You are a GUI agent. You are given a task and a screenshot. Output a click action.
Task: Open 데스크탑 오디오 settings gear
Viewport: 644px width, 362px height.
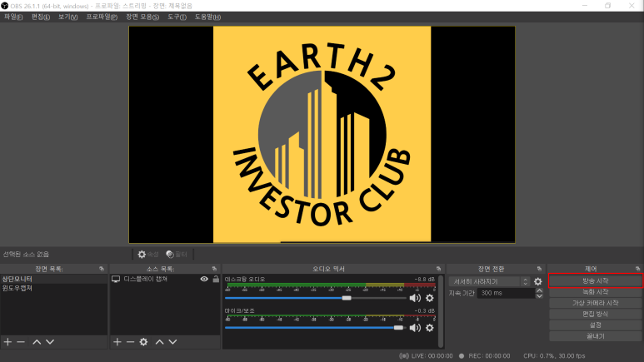(430, 298)
